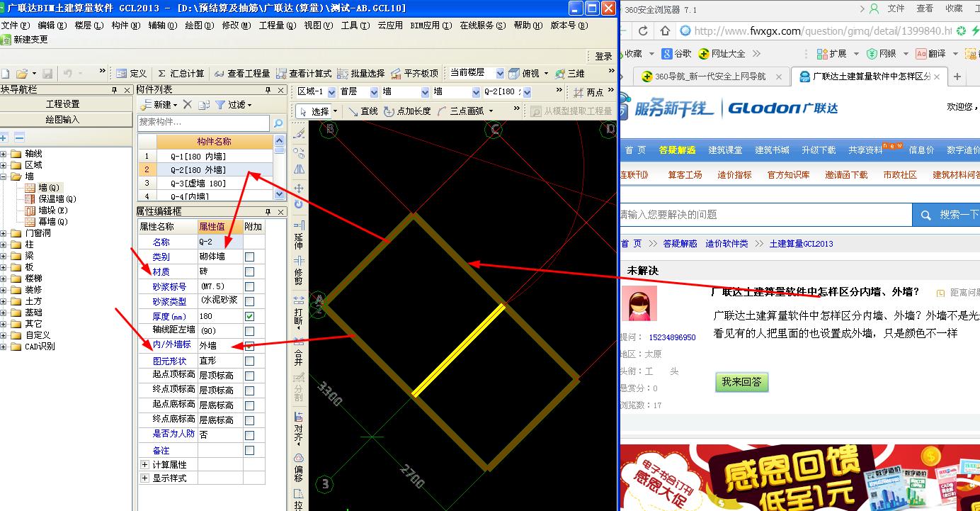
Task: Click 批量选择 batch select tool
Action: pyautogui.click(x=361, y=74)
